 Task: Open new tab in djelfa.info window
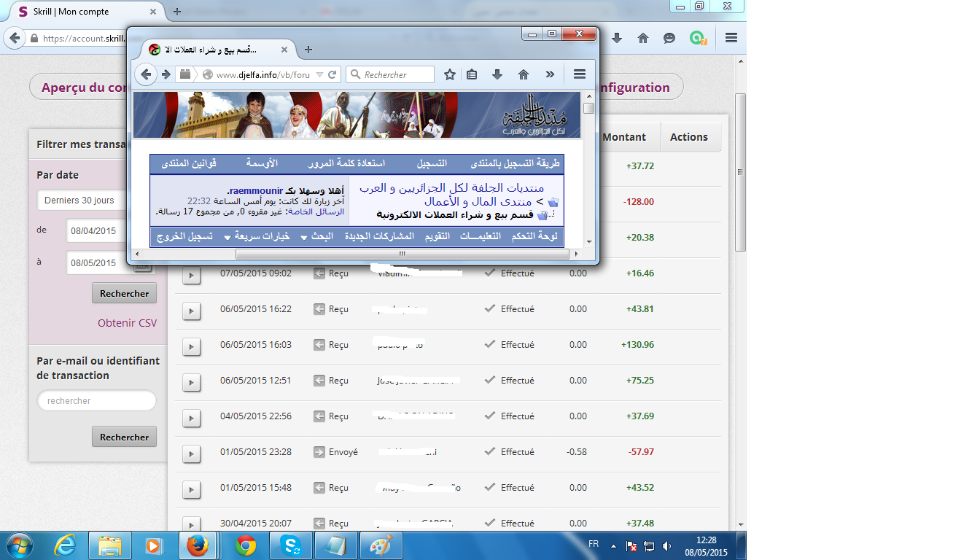[x=308, y=50]
